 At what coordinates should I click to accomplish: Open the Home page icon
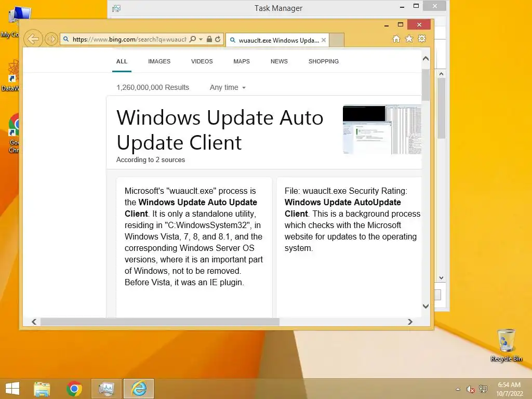coord(396,38)
